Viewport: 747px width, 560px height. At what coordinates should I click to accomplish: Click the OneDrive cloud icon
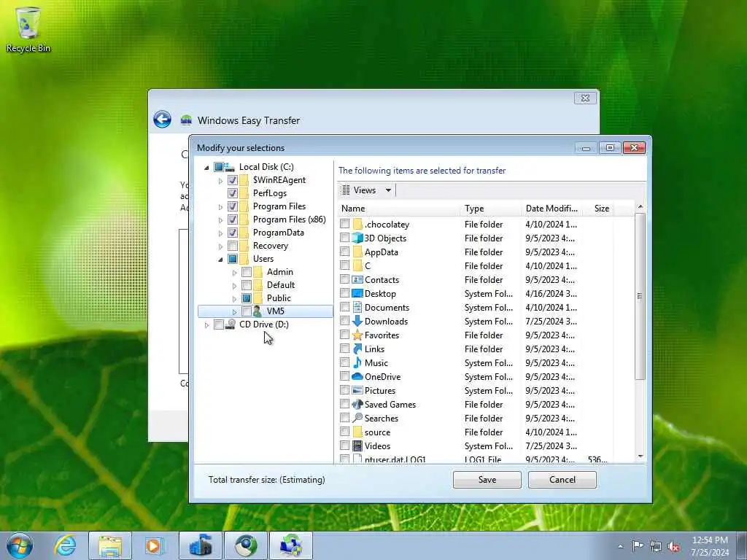[357, 376]
